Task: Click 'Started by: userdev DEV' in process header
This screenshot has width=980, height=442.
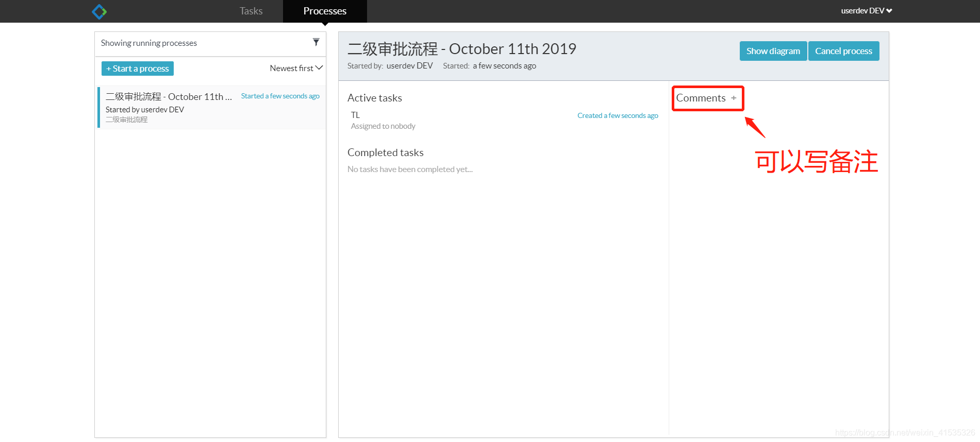Action: click(x=390, y=66)
